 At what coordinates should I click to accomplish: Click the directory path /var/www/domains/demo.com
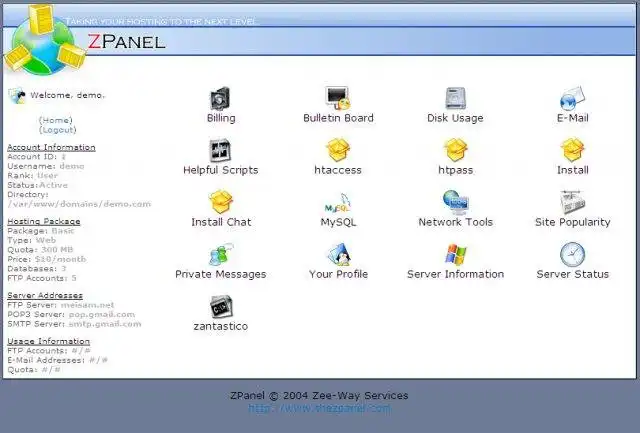coord(79,204)
